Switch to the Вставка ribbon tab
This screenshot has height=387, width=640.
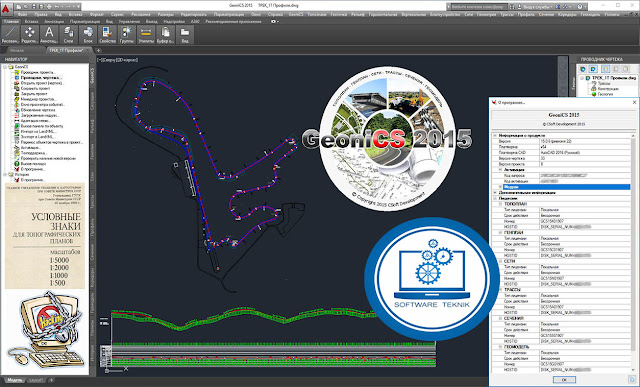[x=31, y=21]
